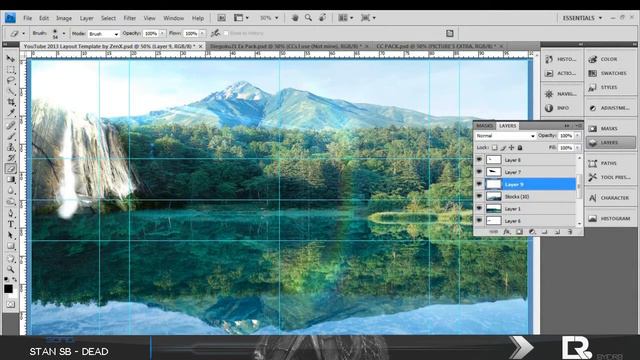640x360 pixels.
Task: Open the Adjustments panel button
Action: (609, 108)
